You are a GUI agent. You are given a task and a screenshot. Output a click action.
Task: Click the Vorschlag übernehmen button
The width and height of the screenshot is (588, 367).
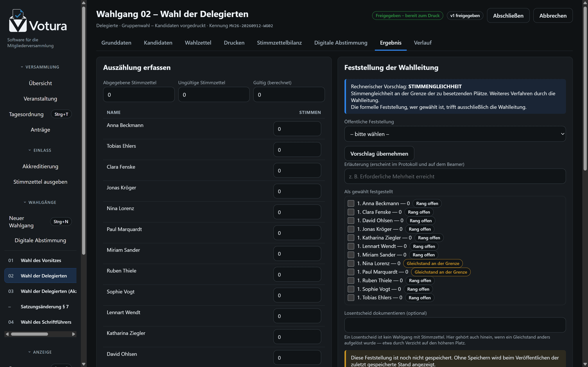point(379,153)
